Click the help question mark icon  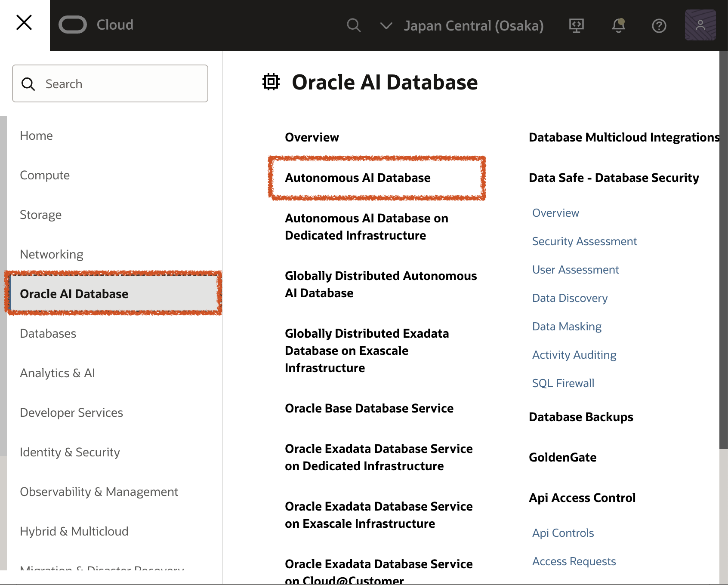pos(658,25)
